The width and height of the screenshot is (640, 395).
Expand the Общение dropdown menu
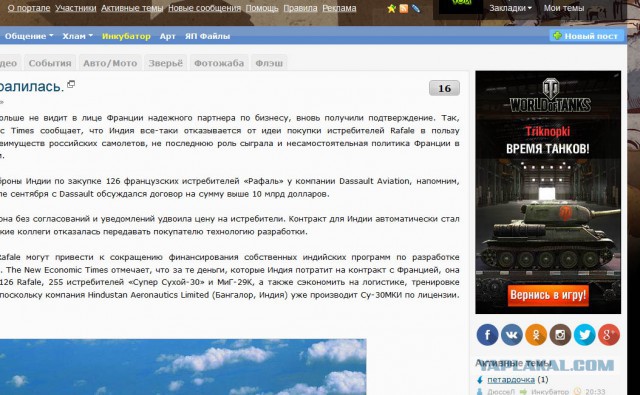coord(29,36)
